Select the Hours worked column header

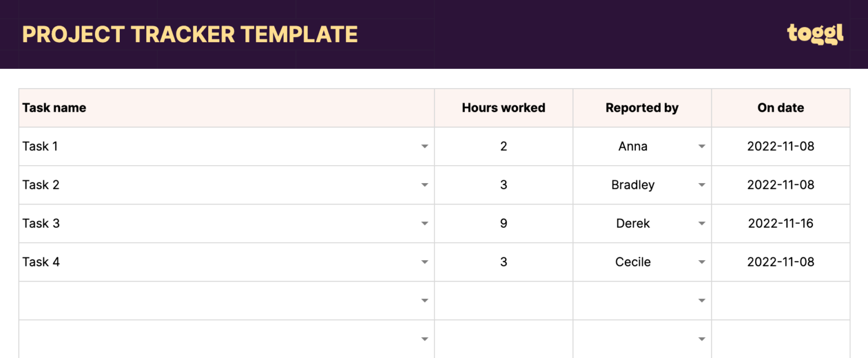coord(503,108)
